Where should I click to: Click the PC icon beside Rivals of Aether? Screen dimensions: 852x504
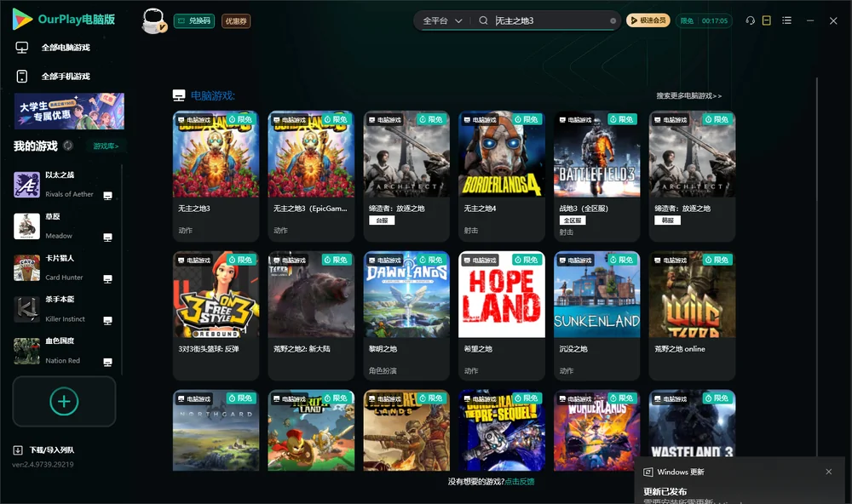[107, 196]
